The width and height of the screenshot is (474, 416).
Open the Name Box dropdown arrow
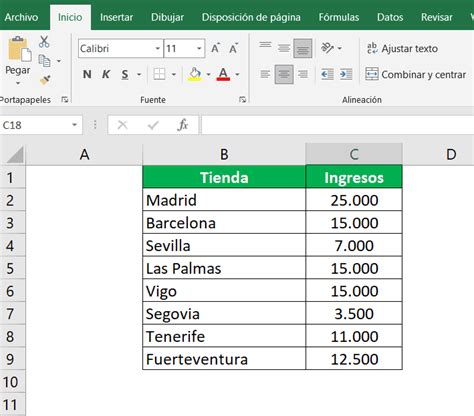pyautogui.click(x=74, y=125)
